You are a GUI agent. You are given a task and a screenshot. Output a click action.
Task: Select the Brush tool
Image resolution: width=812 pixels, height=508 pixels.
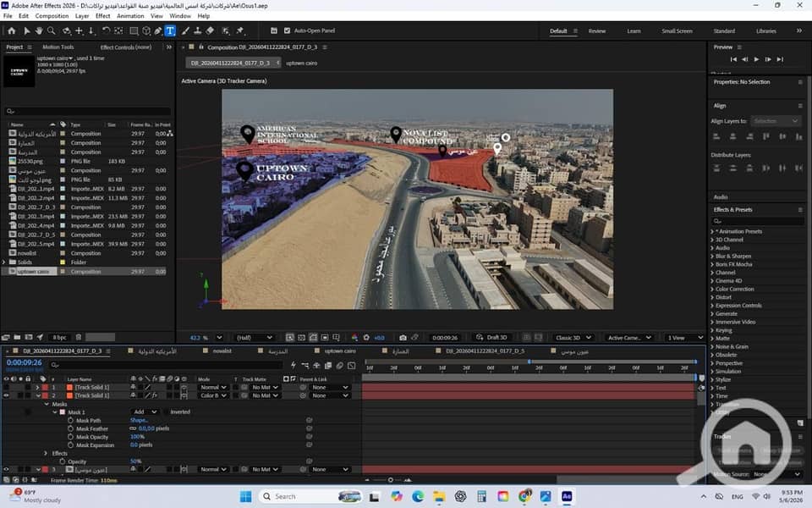click(x=185, y=30)
